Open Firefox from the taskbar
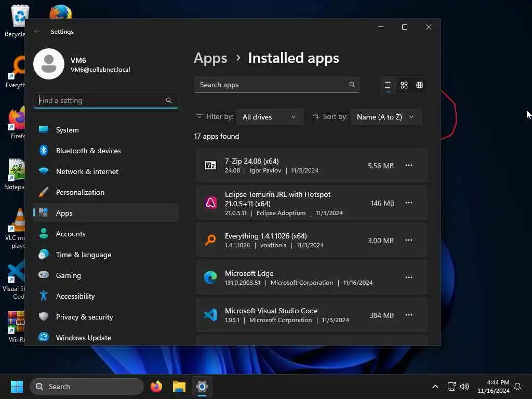 coord(156,387)
